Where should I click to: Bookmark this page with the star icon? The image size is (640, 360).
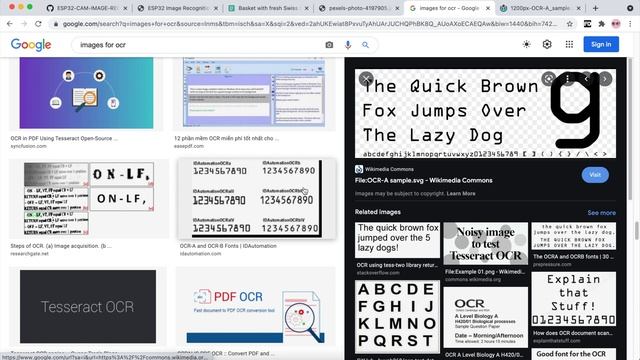point(570,24)
